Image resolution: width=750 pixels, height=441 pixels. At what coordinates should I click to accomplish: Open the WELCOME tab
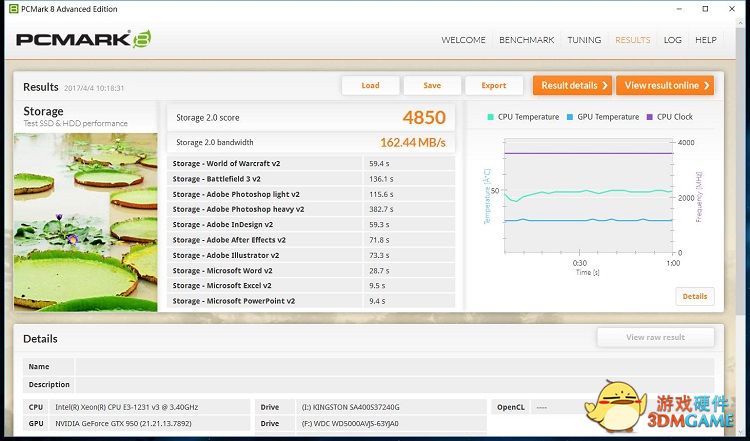tap(463, 40)
